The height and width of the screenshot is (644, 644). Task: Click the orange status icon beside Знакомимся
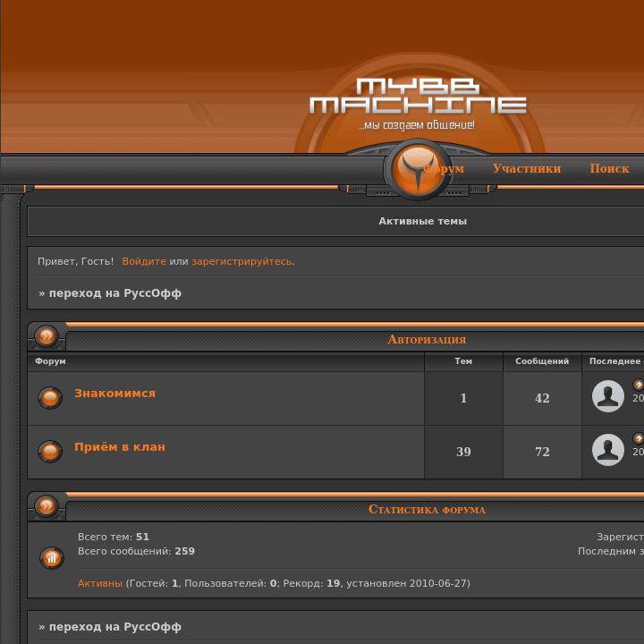[50, 397]
